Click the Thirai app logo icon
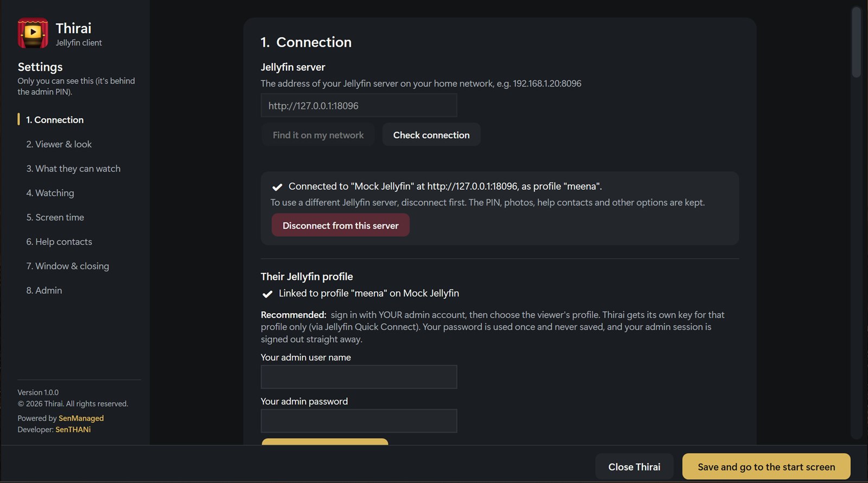The height and width of the screenshot is (483, 868). pos(33,33)
